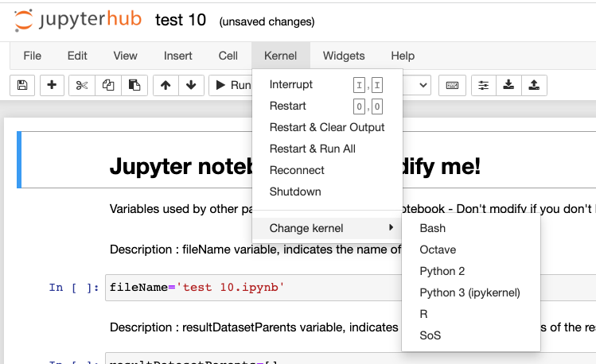
Task: Open the File menu
Action: pos(33,56)
